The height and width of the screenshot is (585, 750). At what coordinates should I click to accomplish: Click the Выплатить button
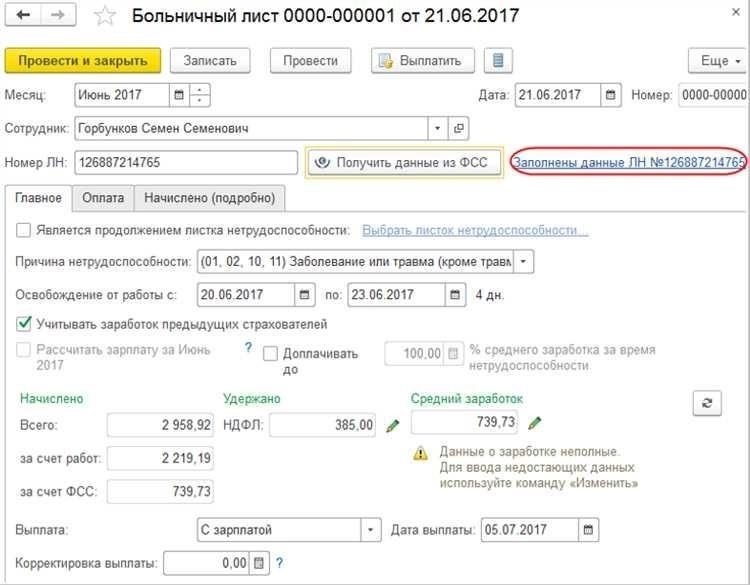point(423,61)
